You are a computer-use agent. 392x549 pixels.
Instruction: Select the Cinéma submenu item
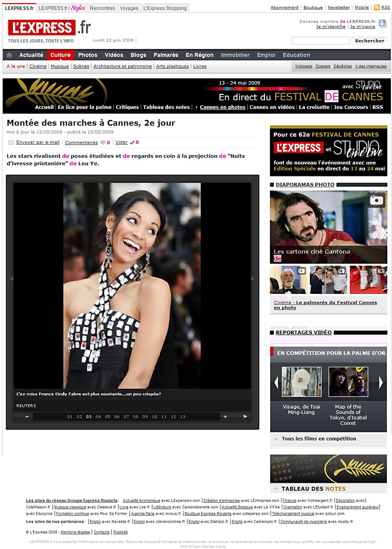pyautogui.click(x=38, y=66)
